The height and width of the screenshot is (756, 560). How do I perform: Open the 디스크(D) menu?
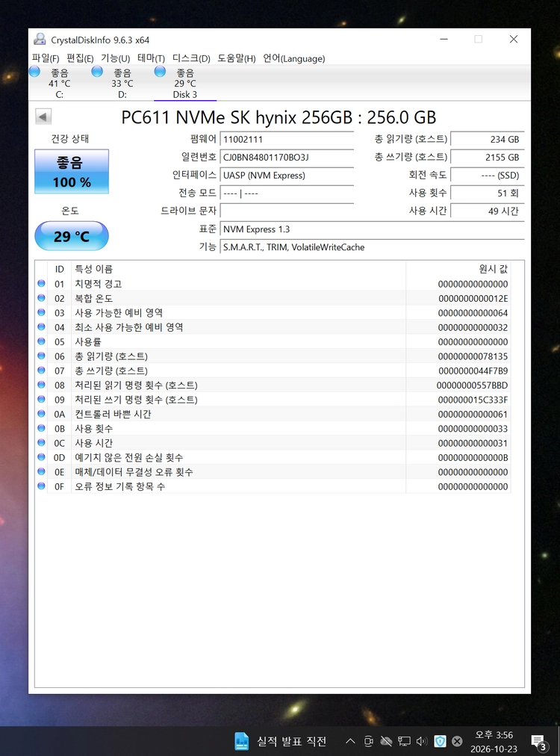click(191, 58)
